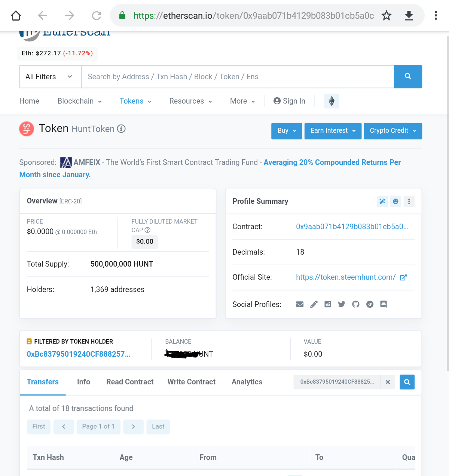Open the GitHub social profile icon

[356, 304]
